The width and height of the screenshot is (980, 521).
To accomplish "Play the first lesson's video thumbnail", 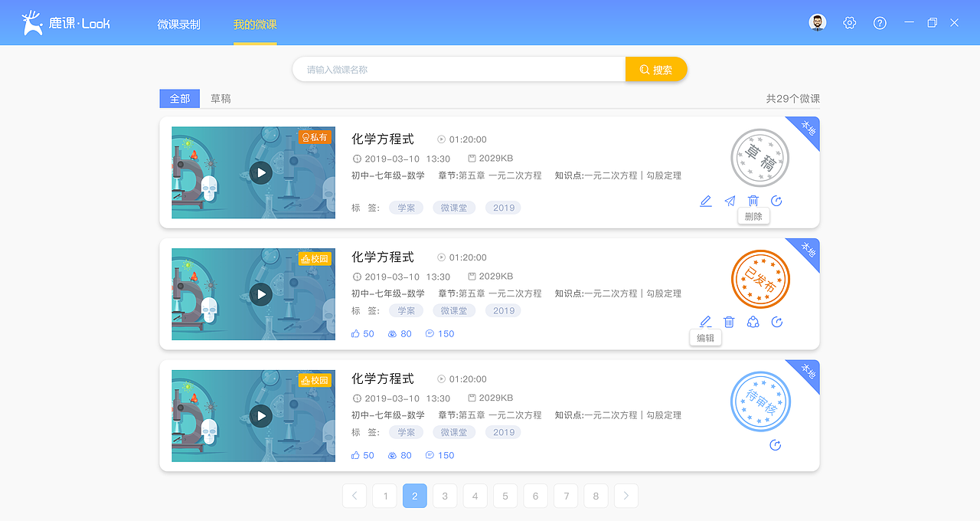I will (x=261, y=172).
